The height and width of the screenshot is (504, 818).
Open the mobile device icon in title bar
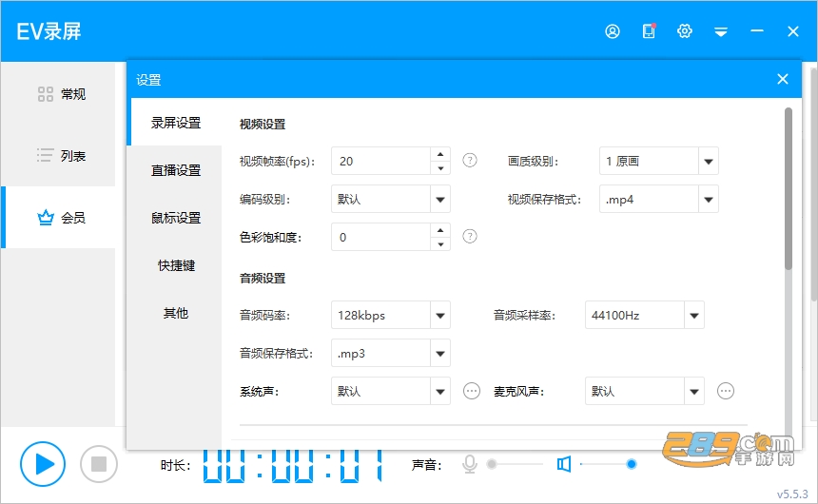click(649, 31)
